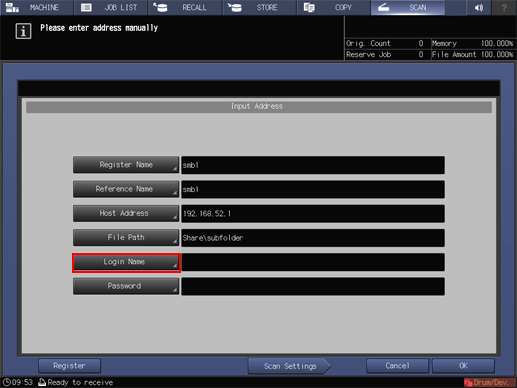517x388 pixels.
Task: Confirm with the OK button
Action: click(x=463, y=366)
